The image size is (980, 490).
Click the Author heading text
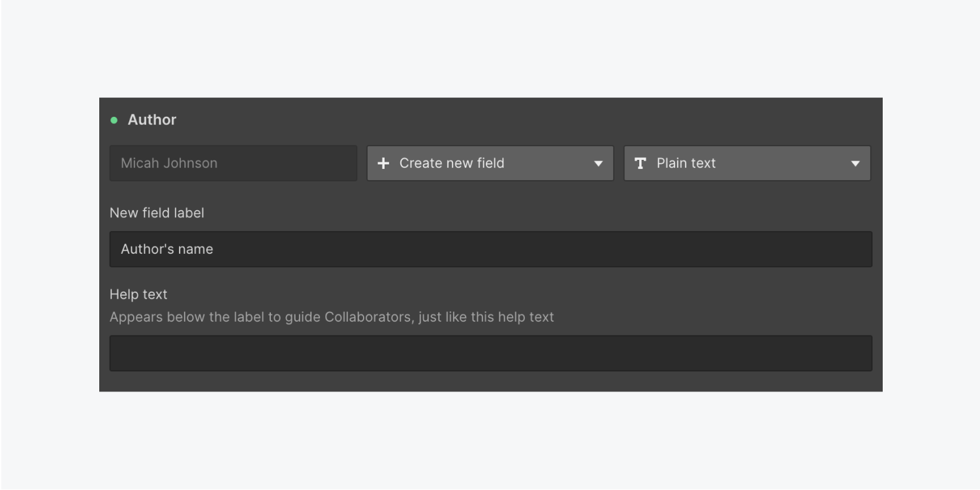click(152, 120)
